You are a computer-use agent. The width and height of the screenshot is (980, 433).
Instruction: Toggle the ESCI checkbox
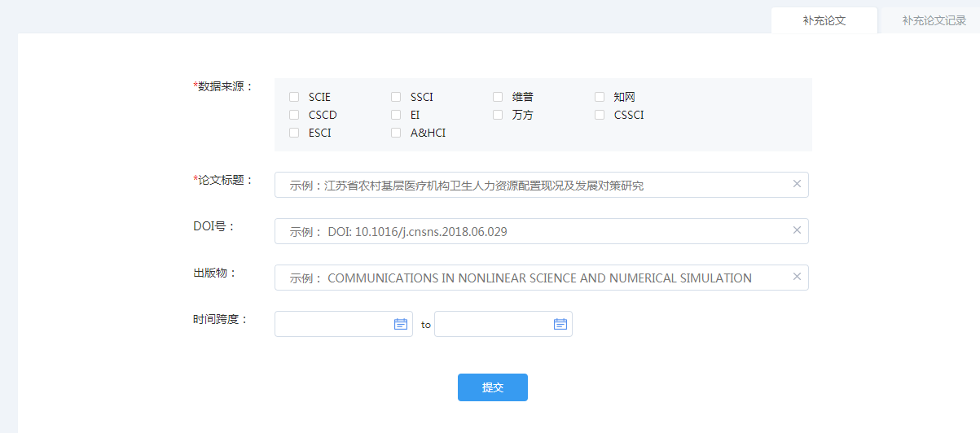[294, 133]
